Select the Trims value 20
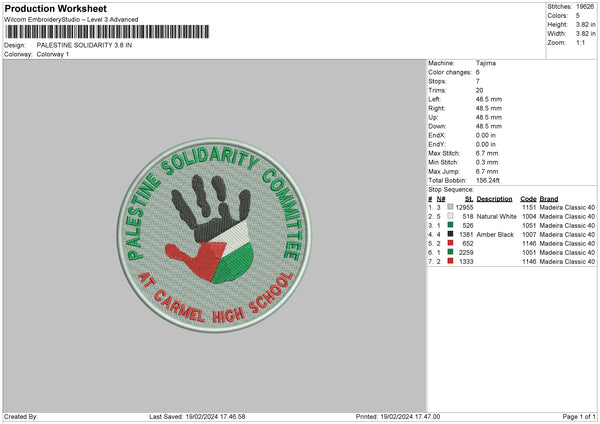The width and height of the screenshot is (600, 424). (479, 90)
